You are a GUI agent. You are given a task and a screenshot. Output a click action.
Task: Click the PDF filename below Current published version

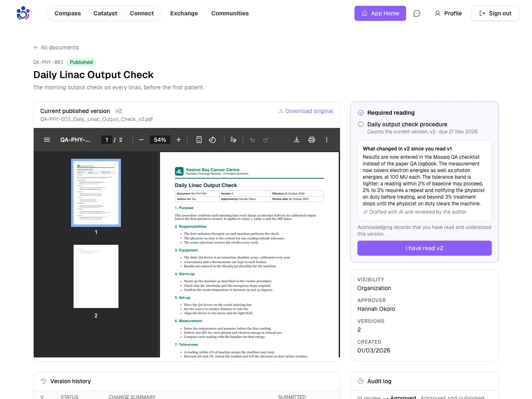[x=96, y=119]
